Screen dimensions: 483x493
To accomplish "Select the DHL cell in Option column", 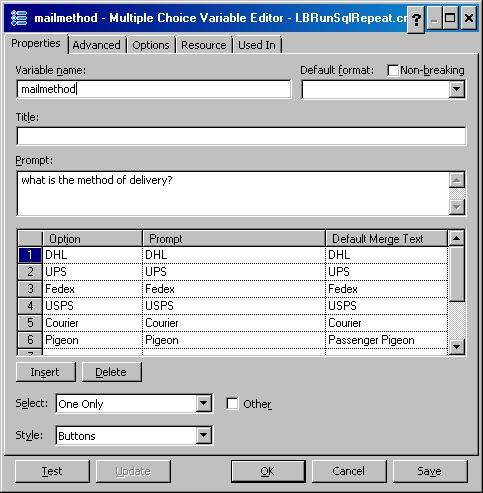I will [93, 255].
